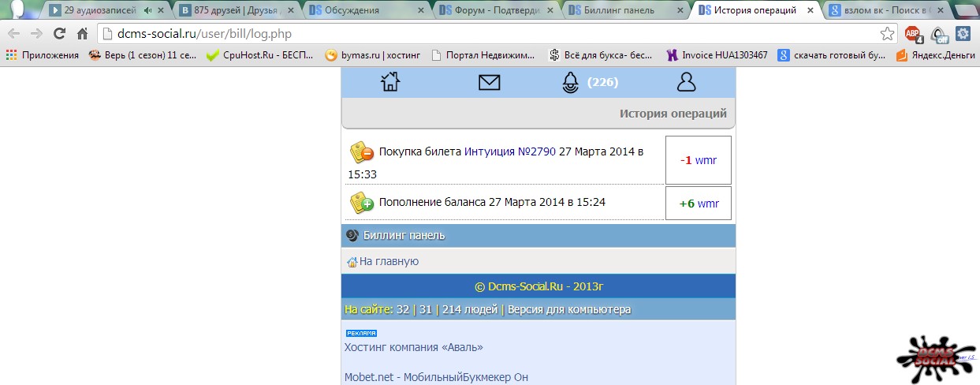
Task: Click the browser Home button
Action: point(82,34)
